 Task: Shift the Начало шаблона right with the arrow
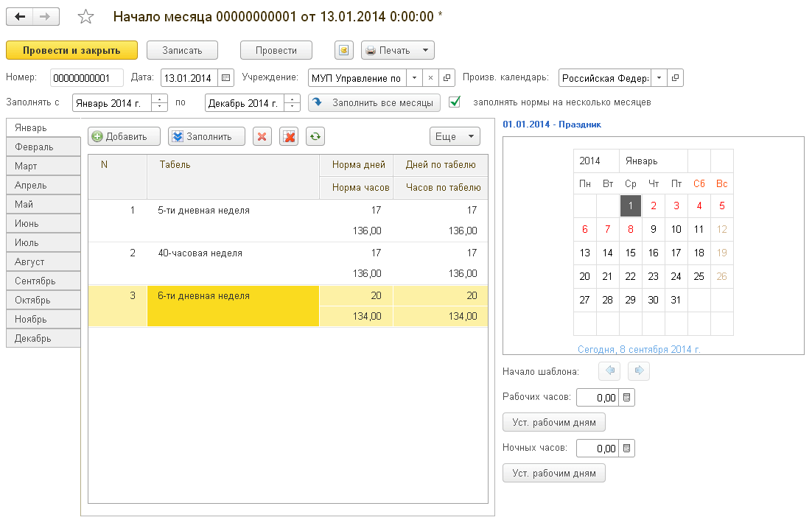[639, 371]
